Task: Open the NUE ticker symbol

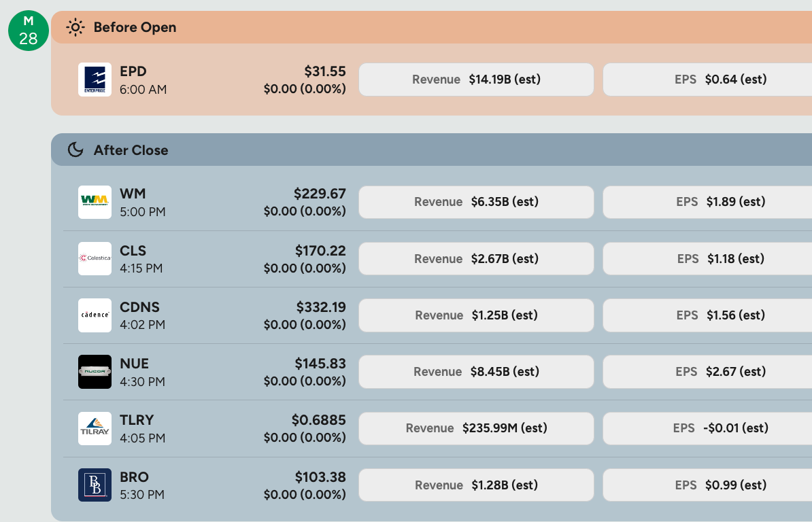Action: (x=134, y=363)
